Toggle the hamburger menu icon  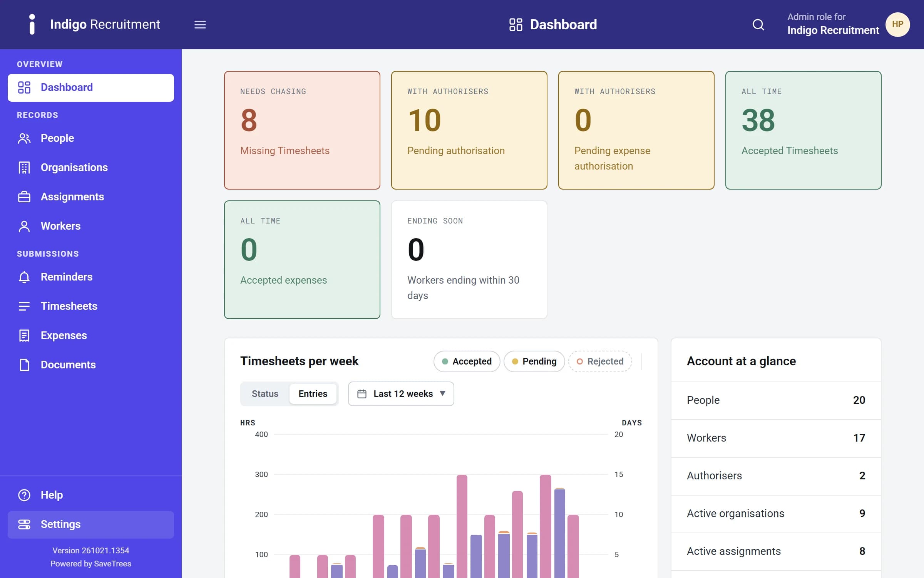coord(200,25)
